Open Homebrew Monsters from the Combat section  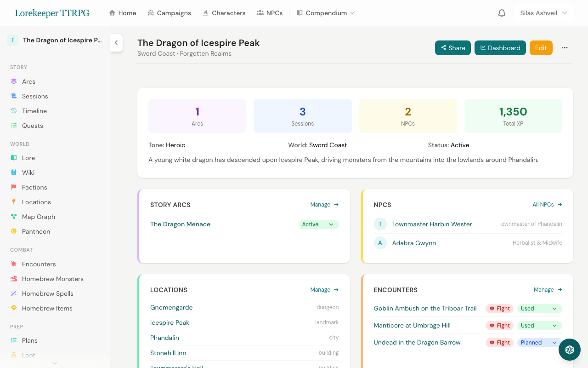(52, 279)
